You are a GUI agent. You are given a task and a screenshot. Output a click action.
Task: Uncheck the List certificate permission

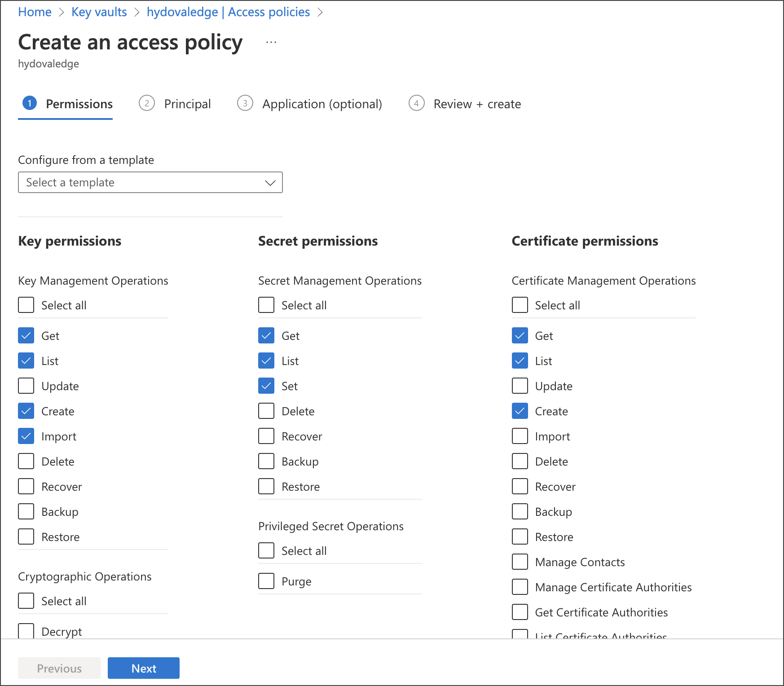[x=520, y=361]
